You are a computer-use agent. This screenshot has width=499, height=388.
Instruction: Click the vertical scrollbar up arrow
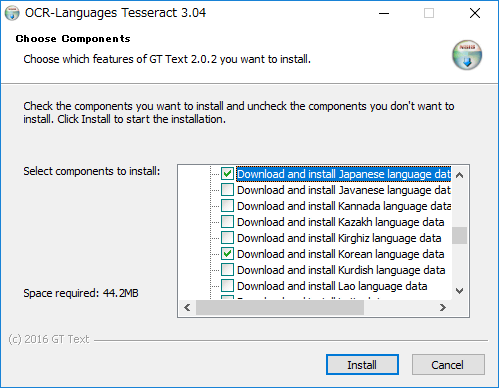coord(460,175)
